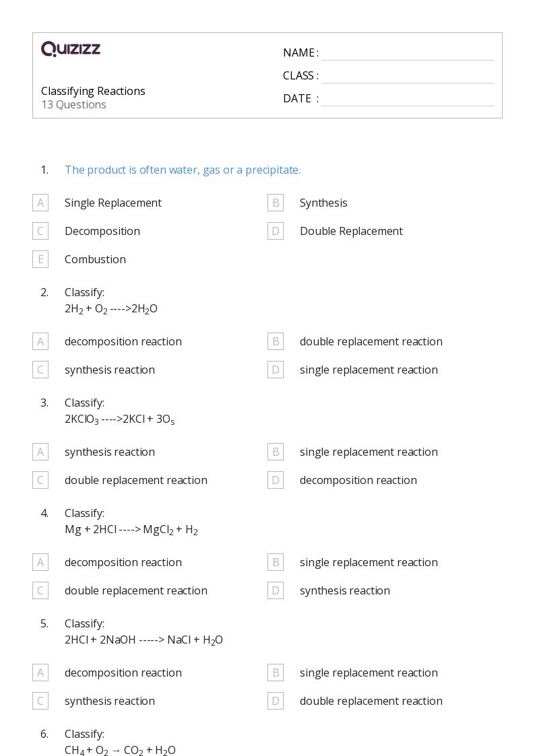Viewport: 535px width, 756px height.
Task: Select the NAME input line
Action: pos(407,54)
